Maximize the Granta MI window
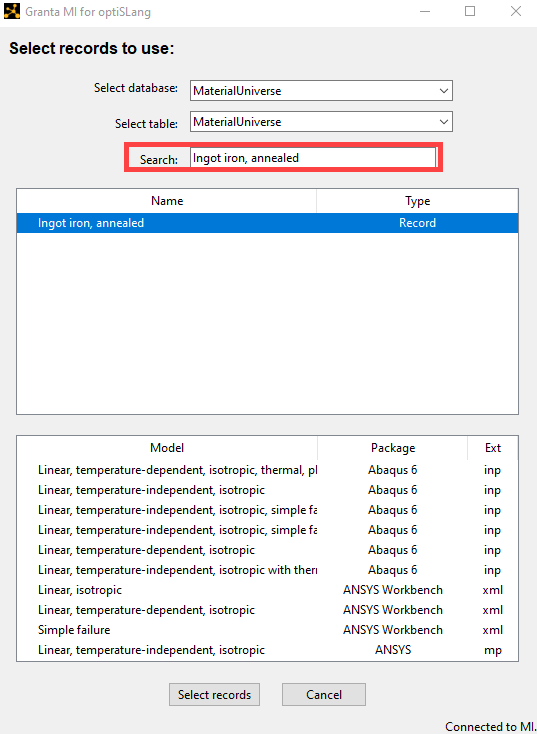 tap(470, 11)
